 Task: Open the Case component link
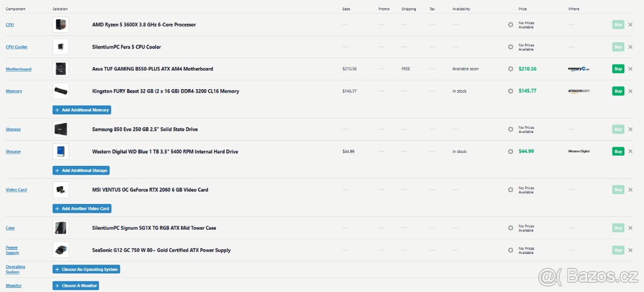[x=10, y=228]
